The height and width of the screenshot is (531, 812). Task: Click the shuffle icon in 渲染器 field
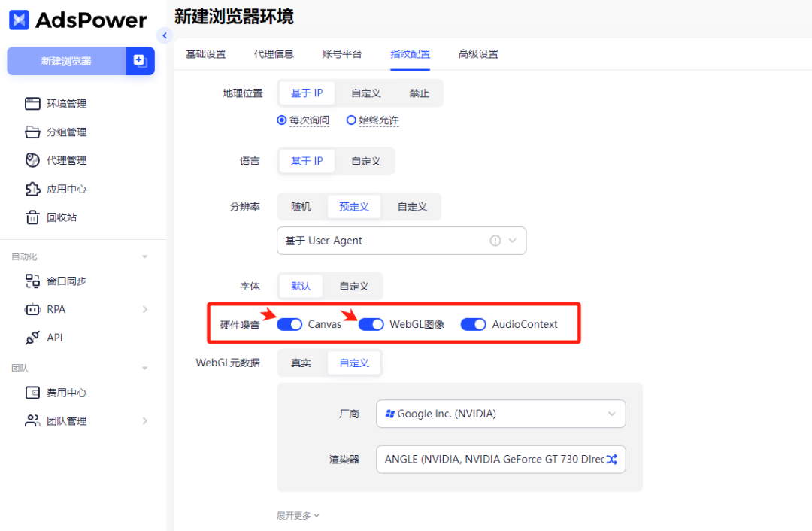[611, 459]
